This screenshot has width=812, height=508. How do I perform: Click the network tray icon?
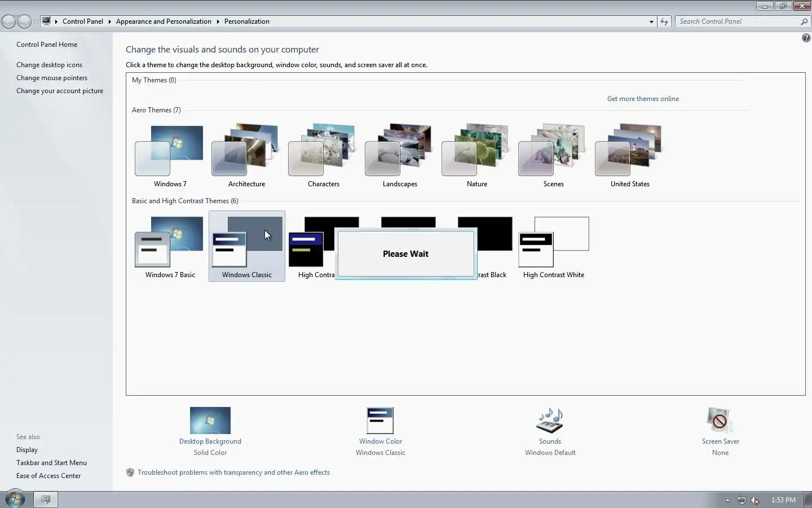(x=741, y=500)
